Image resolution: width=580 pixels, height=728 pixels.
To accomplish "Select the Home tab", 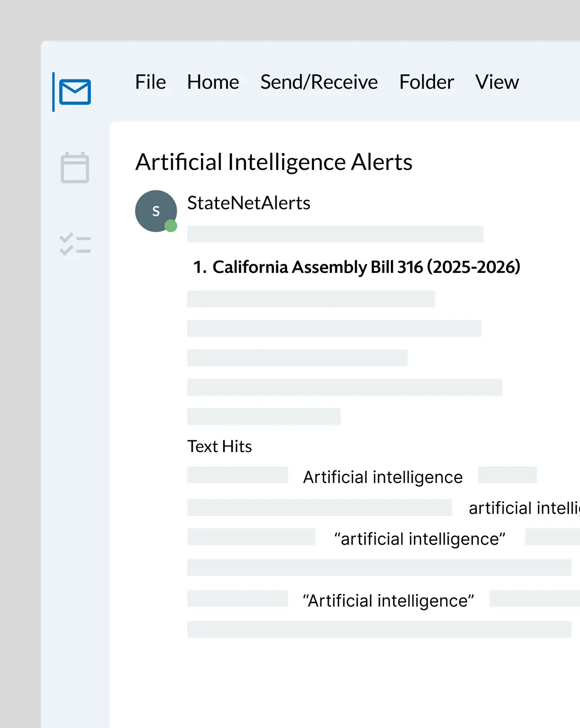I will tap(213, 82).
